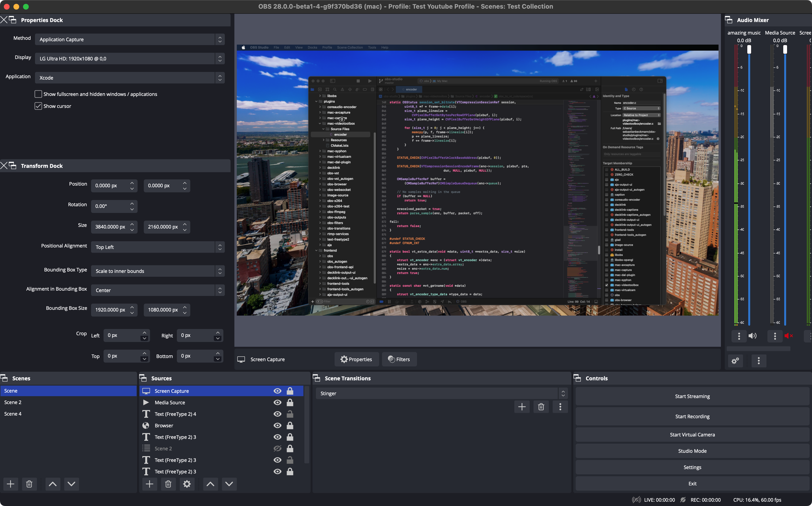Image resolution: width=812 pixels, height=506 pixels.
Task: Click the Text FreeType 2 source icon
Action: (146, 414)
